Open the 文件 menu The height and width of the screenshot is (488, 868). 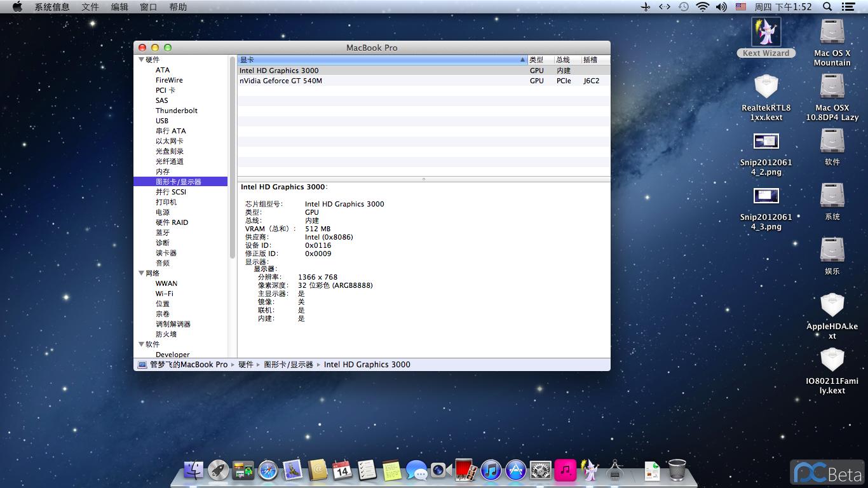(x=90, y=7)
